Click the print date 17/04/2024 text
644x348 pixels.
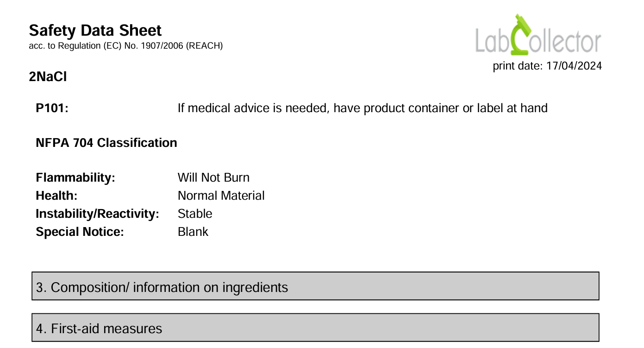pyautogui.click(x=547, y=66)
